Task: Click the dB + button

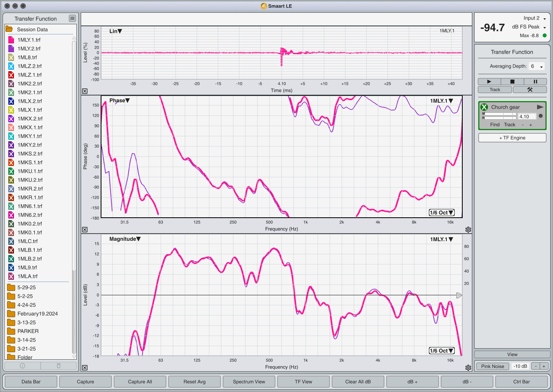Action: click(413, 382)
